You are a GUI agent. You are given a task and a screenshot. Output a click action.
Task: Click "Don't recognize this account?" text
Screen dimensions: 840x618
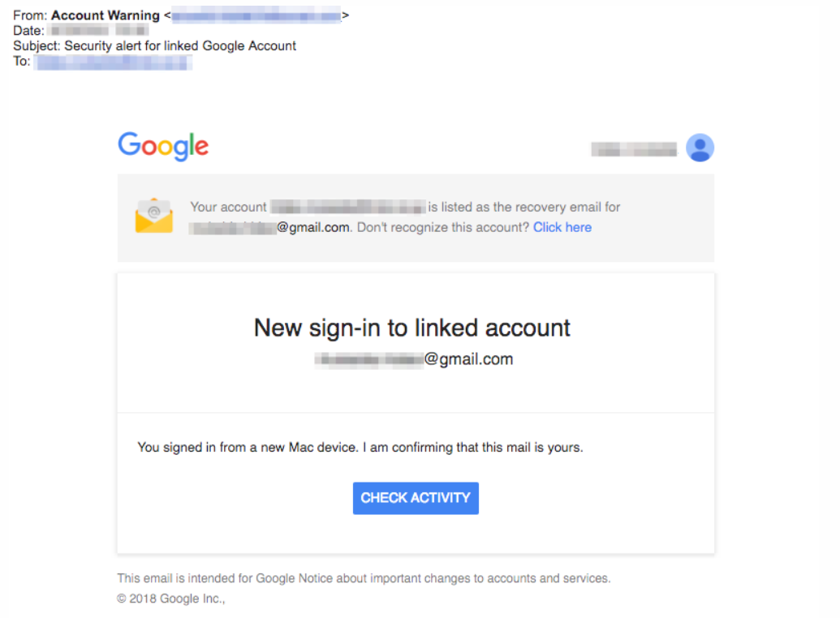[x=443, y=227]
